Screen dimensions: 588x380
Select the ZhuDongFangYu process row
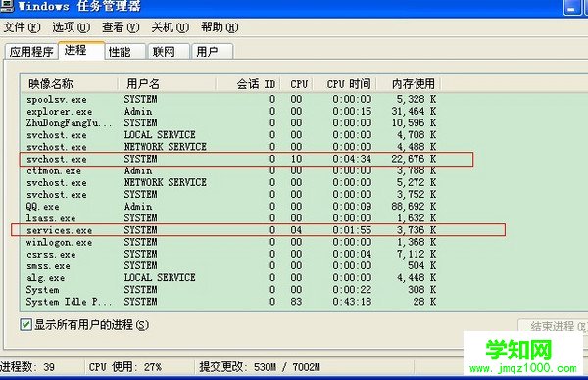(x=230, y=123)
